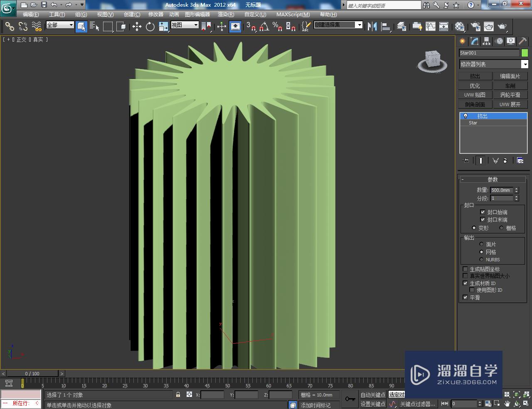
Task: Open the 渲染(R) menu
Action: 226,15
